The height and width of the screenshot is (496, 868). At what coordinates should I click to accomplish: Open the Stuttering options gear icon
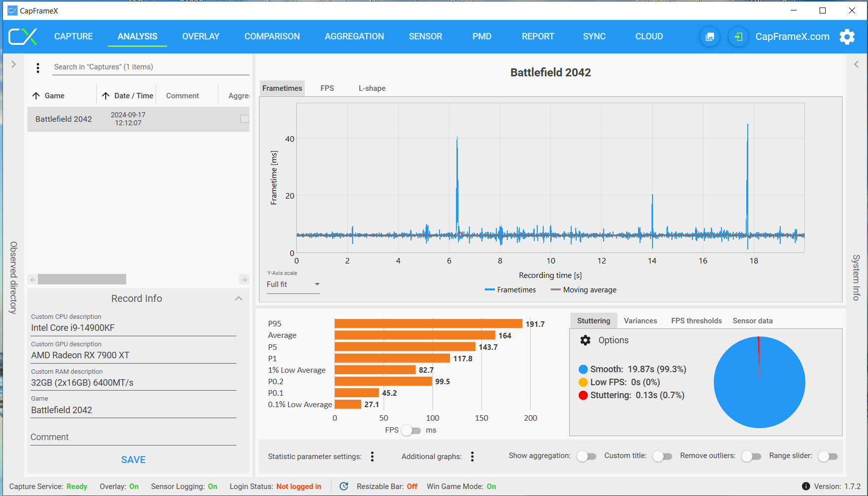586,340
